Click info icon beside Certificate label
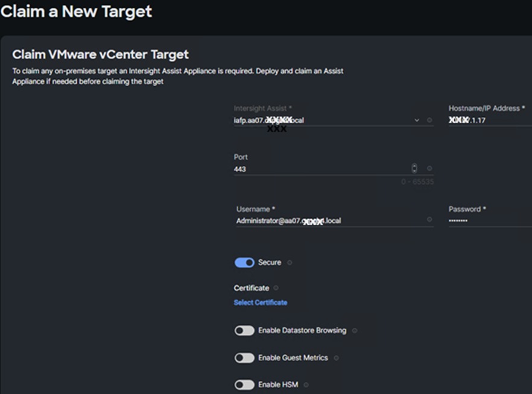The image size is (532, 394). [x=276, y=288]
